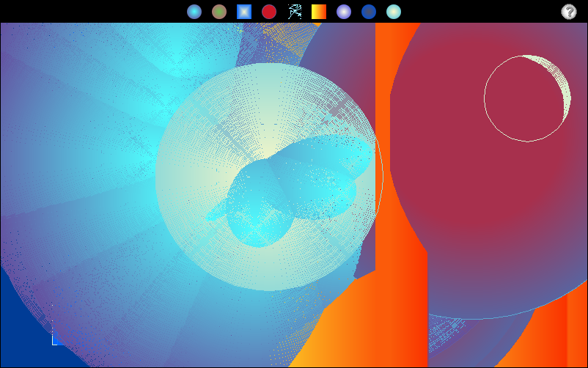The image size is (588, 368).
Task: Select the green-centered brown radial gradient brush
Action: 219,12
